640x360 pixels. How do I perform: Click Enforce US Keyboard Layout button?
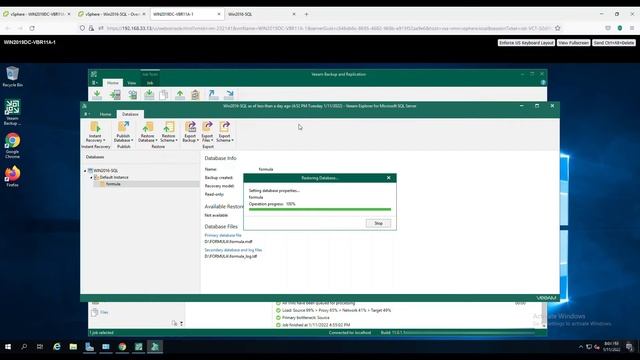tap(526, 42)
